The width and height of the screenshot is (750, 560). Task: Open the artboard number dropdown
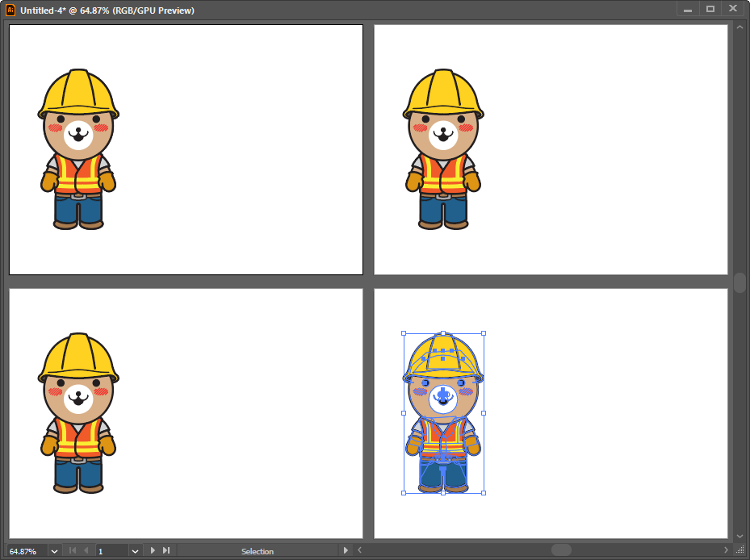point(135,551)
